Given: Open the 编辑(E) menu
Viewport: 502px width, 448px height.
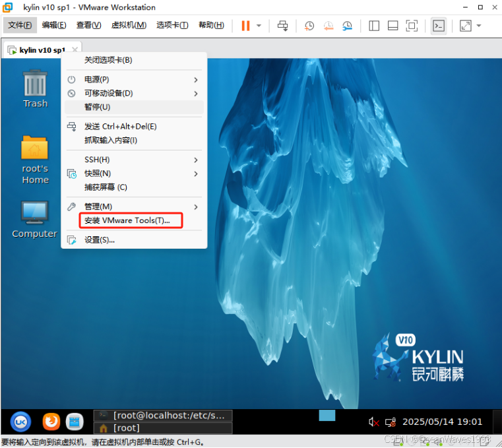Looking at the screenshot, I should (x=54, y=25).
